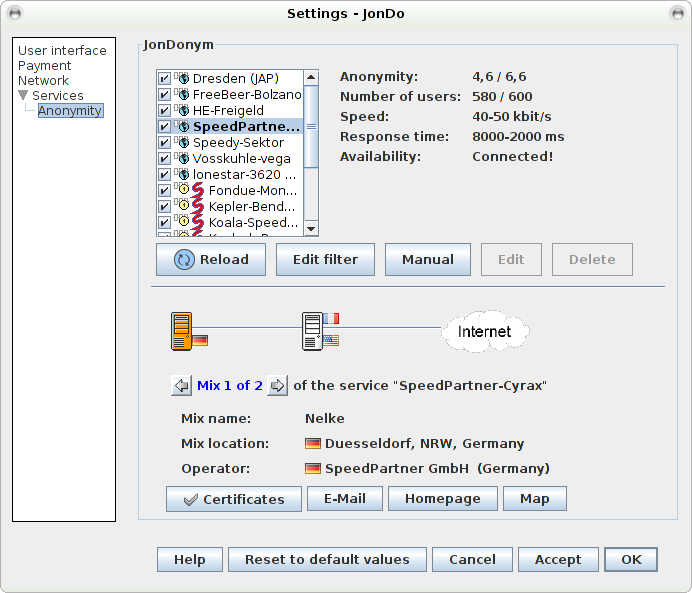The image size is (692, 593).
Task: Uncheck the Fondue-Mon... checkbox
Action: (x=164, y=190)
